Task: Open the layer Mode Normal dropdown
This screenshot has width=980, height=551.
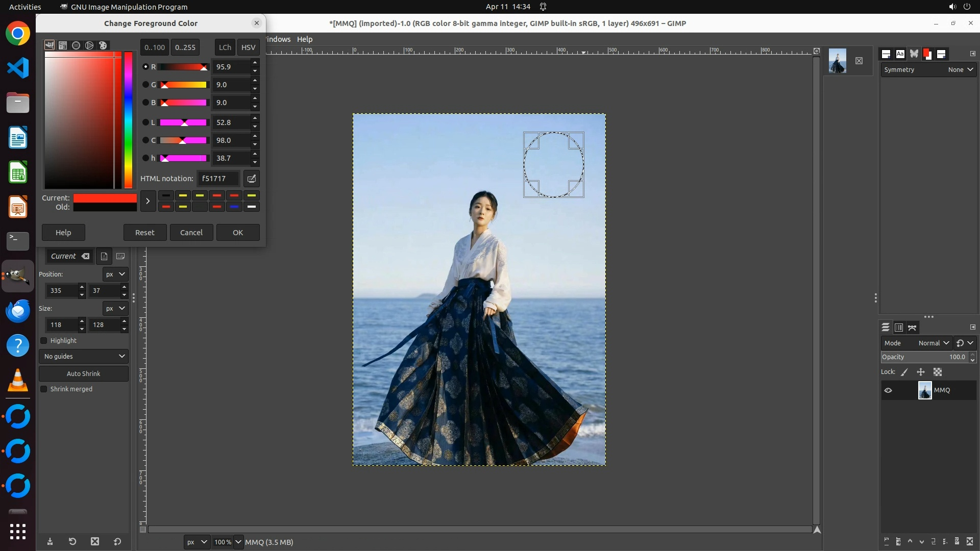Action: coord(933,343)
